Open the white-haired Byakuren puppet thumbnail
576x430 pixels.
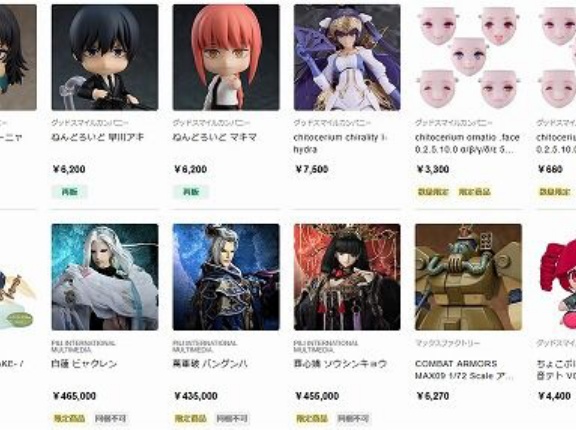105,277
